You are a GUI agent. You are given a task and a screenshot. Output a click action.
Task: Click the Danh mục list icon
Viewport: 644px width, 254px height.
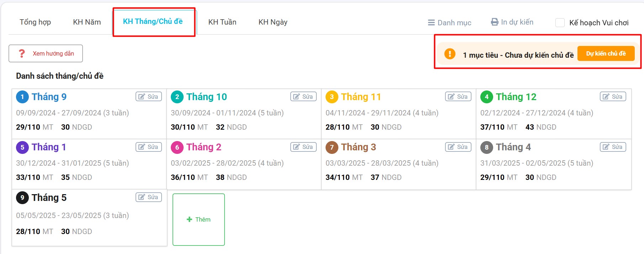coord(431,22)
